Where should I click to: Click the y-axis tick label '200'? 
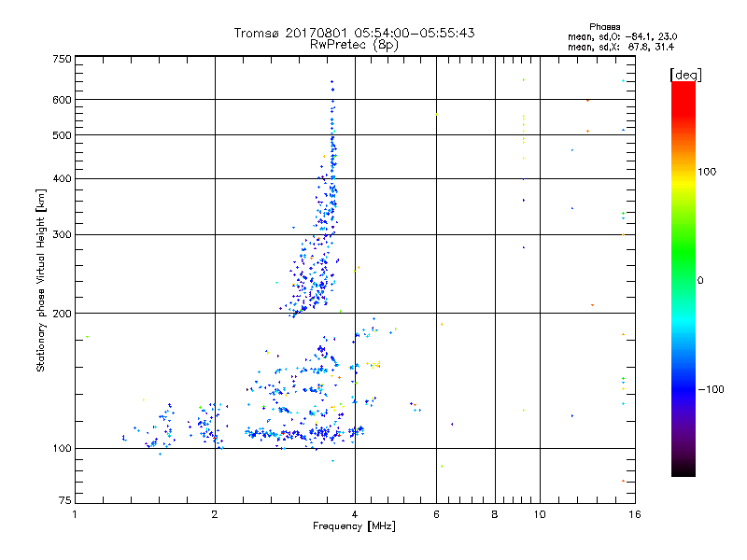click(x=62, y=314)
